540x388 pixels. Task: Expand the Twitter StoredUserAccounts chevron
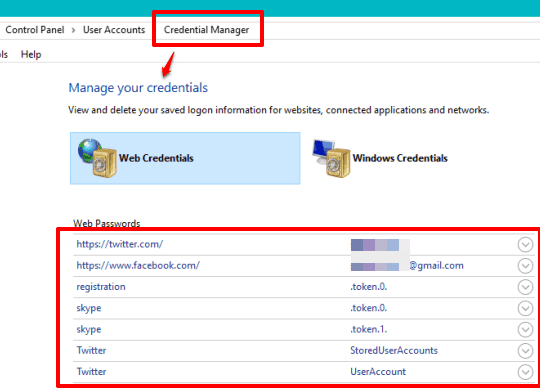coord(525,351)
